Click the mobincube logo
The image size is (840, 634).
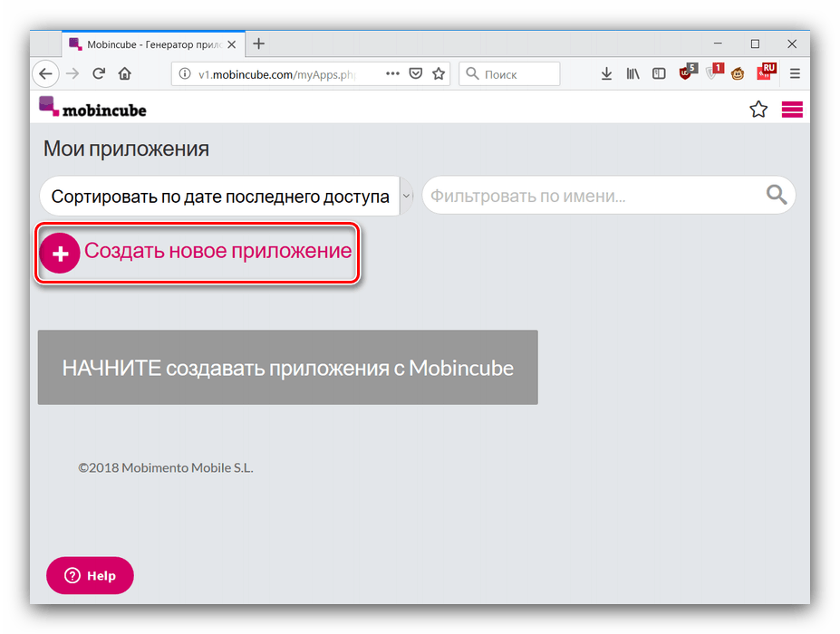(92, 107)
